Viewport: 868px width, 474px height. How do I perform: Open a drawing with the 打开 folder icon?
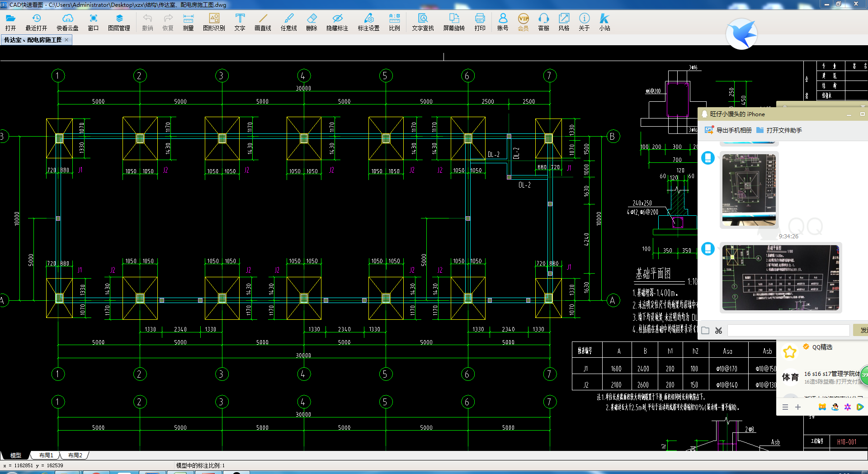10,22
